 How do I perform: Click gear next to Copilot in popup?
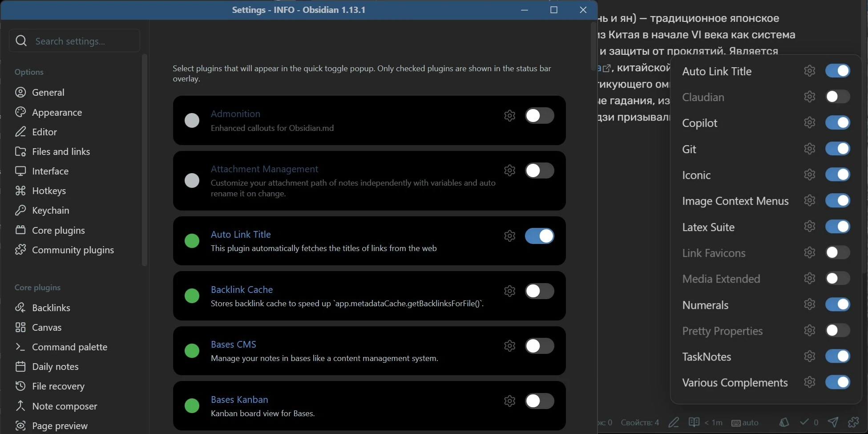(810, 122)
